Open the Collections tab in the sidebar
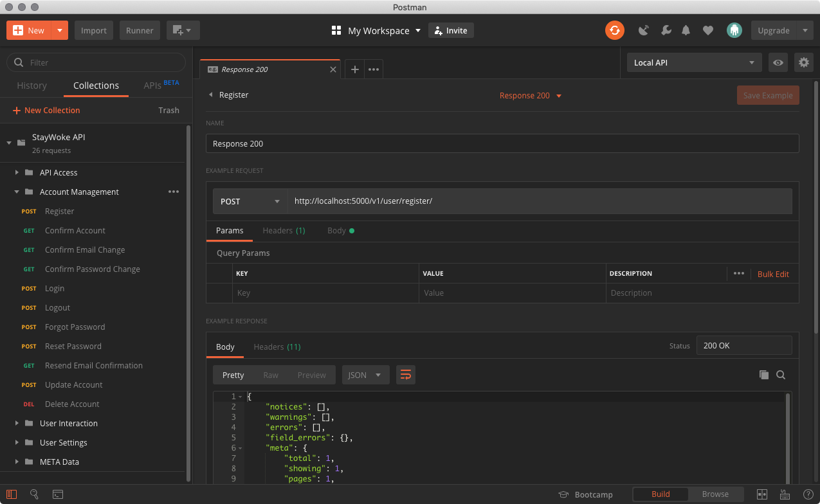 tap(95, 85)
